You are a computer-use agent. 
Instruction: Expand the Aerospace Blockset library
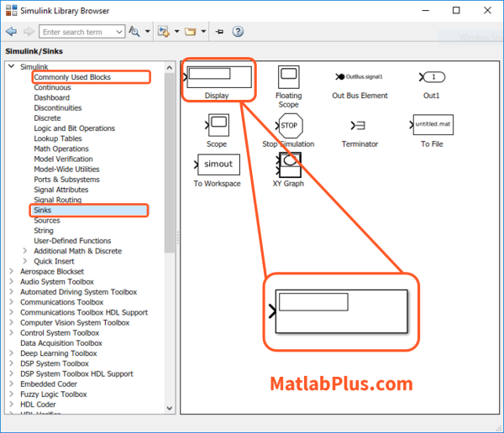[x=10, y=272]
